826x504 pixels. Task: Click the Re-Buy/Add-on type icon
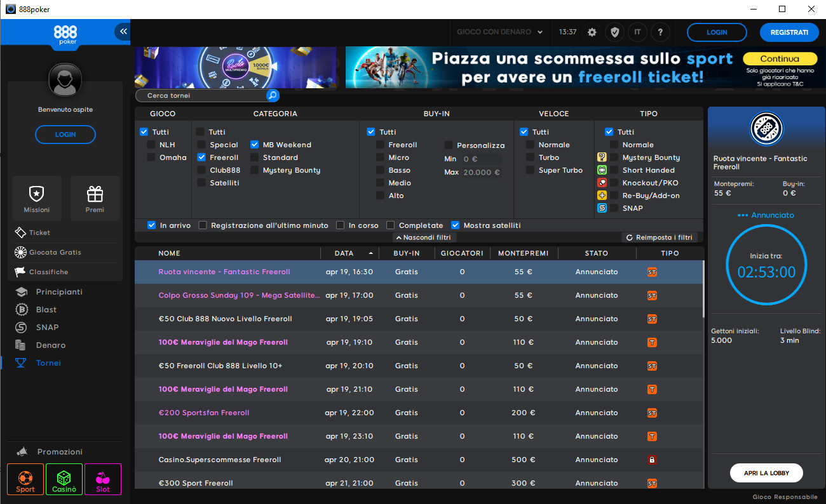pyautogui.click(x=602, y=196)
